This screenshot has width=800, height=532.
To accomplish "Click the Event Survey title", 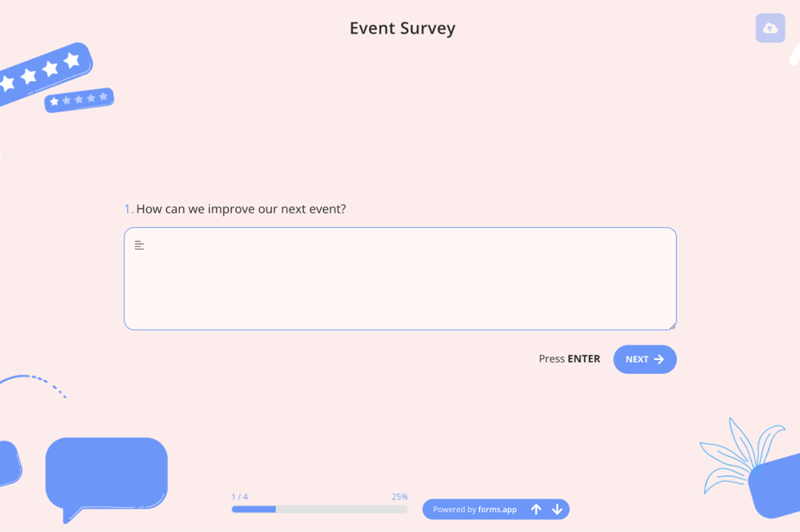I will click(x=402, y=28).
